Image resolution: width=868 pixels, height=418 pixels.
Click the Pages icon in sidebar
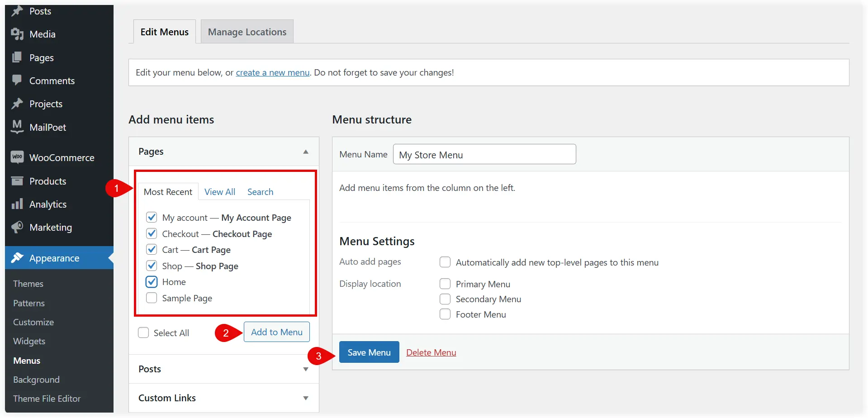[x=17, y=57]
